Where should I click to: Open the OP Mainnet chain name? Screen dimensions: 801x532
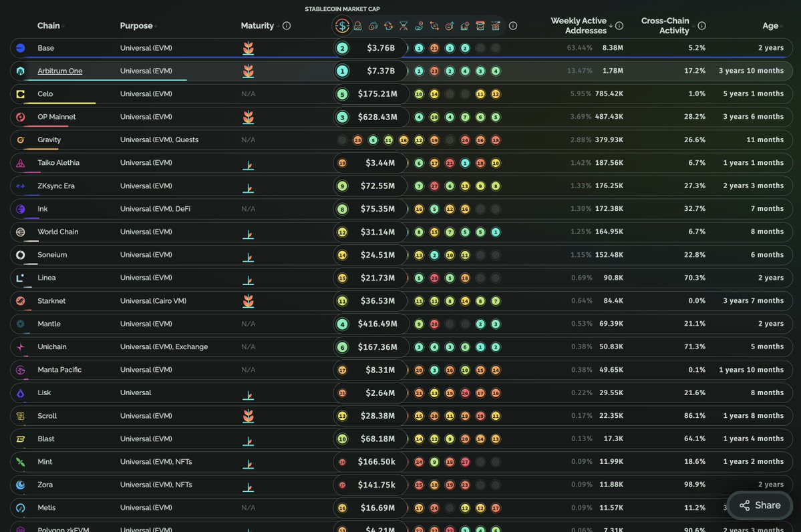[56, 117]
